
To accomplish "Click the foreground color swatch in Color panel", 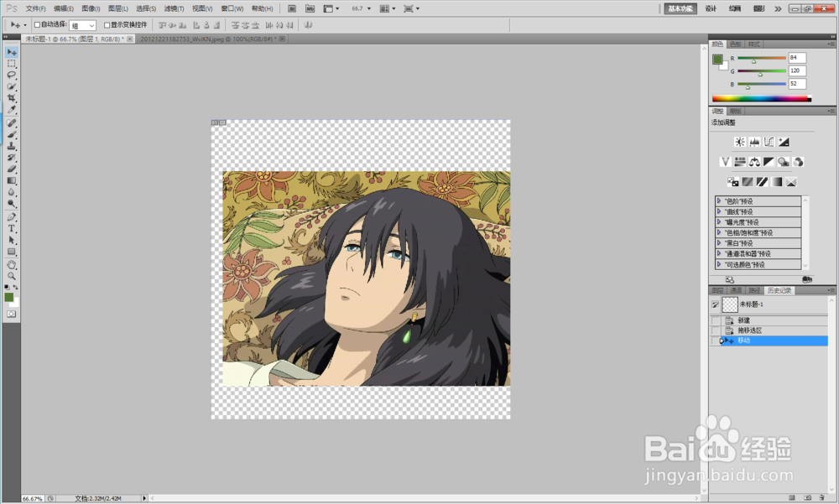I will pyautogui.click(x=717, y=59).
